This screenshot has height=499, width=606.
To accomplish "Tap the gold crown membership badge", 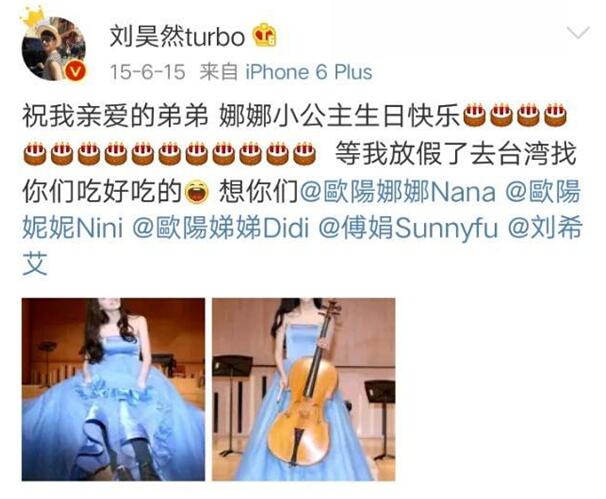I will pos(265,36).
